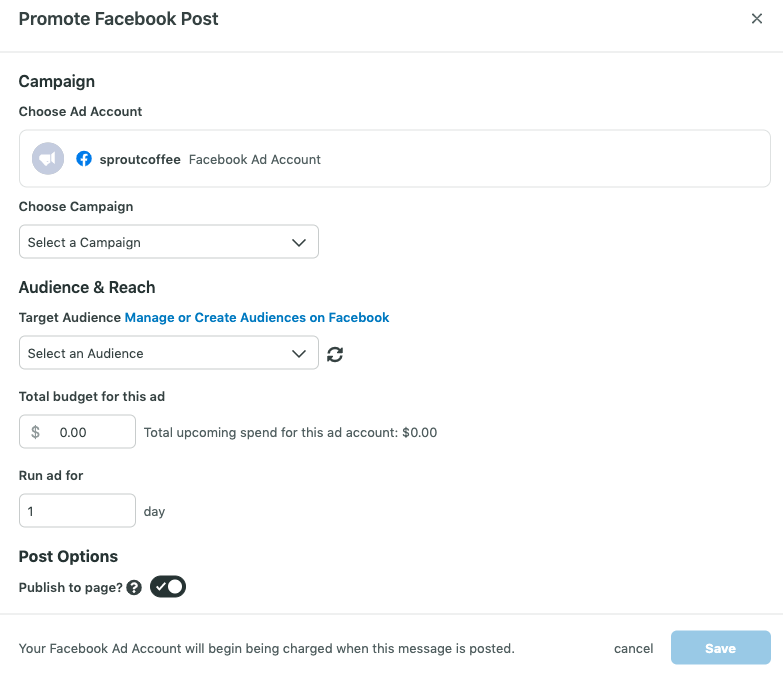Click the total budget amount input field
Image resolution: width=783 pixels, height=673 pixels.
77,431
